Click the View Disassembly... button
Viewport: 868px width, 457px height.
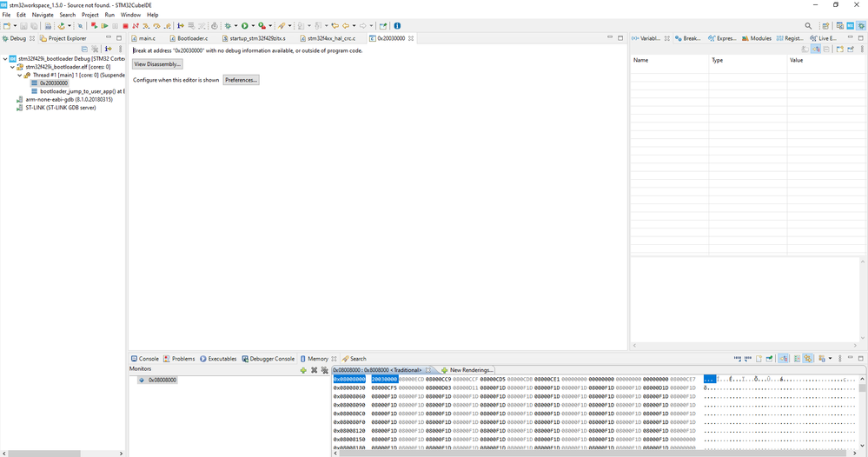pos(157,64)
